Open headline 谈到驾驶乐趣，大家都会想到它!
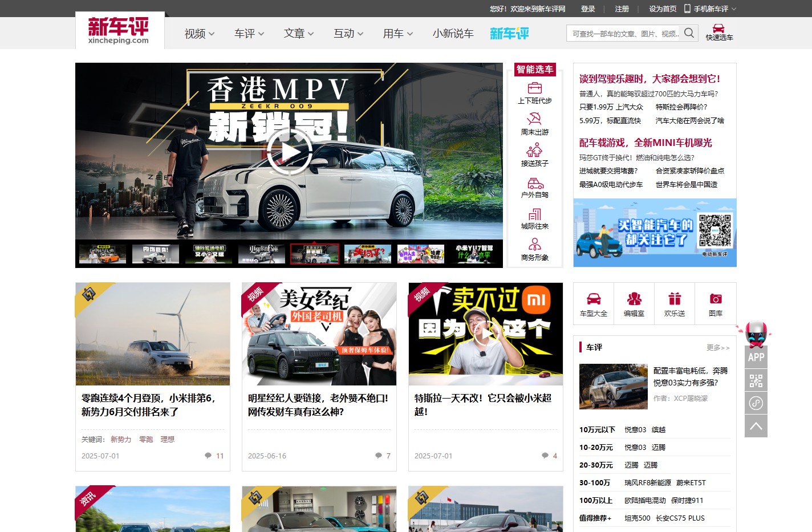The width and height of the screenshot is (812, 532). tap(649, 79)
